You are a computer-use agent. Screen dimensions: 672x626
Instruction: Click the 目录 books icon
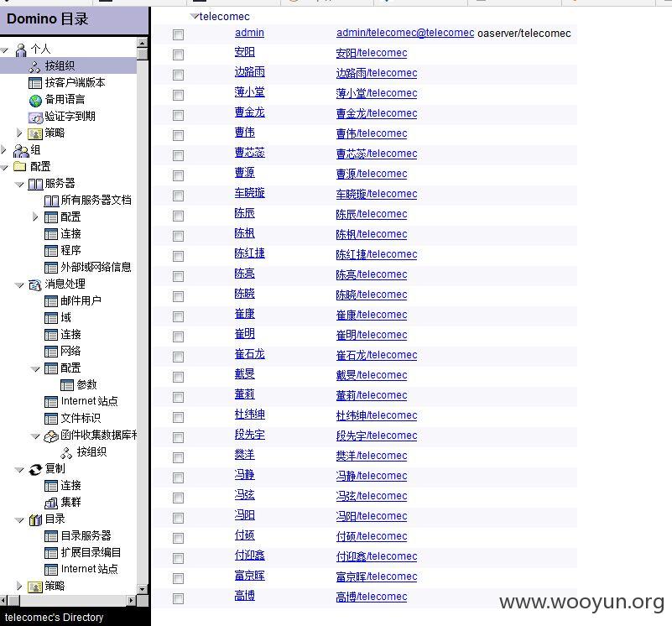click(35, 519)
